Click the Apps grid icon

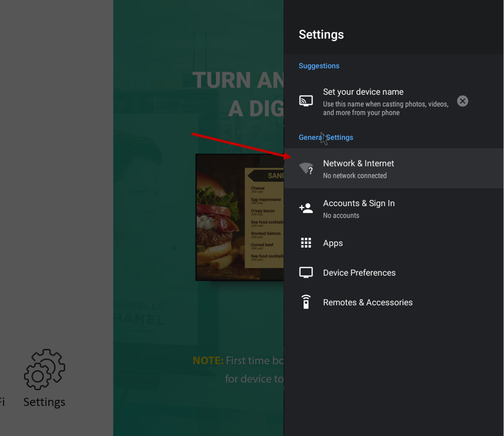tap(306, 243)
